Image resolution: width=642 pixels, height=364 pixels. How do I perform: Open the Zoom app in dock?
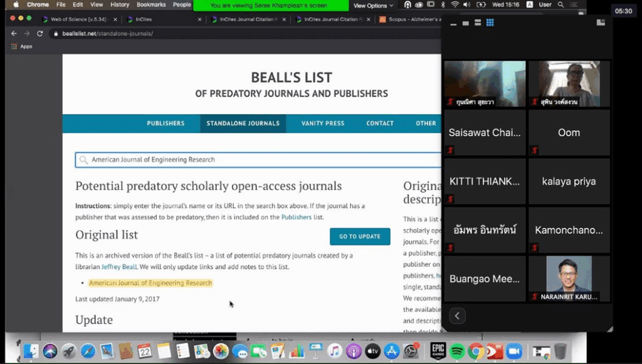point(514,351)
